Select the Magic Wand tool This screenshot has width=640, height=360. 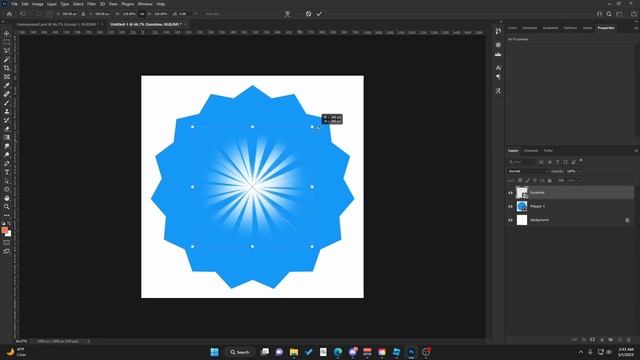(7, 59)
